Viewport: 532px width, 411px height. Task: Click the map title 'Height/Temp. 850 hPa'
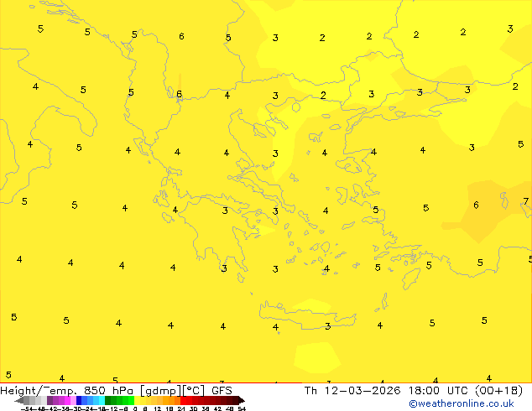click(x=67, y=391)
